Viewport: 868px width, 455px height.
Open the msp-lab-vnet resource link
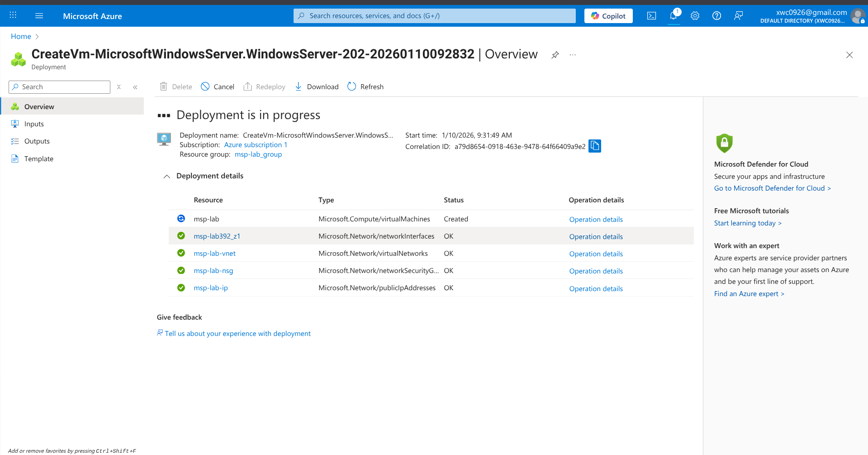point(214,253)
